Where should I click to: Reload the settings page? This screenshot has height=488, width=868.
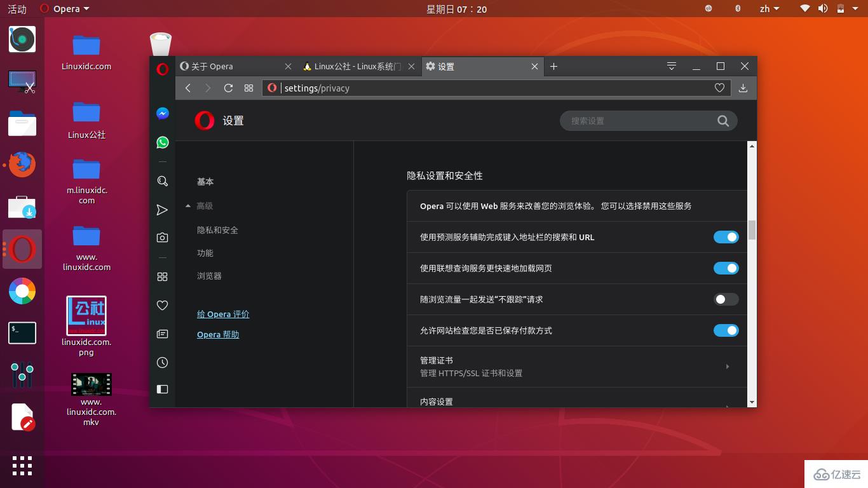228,88
